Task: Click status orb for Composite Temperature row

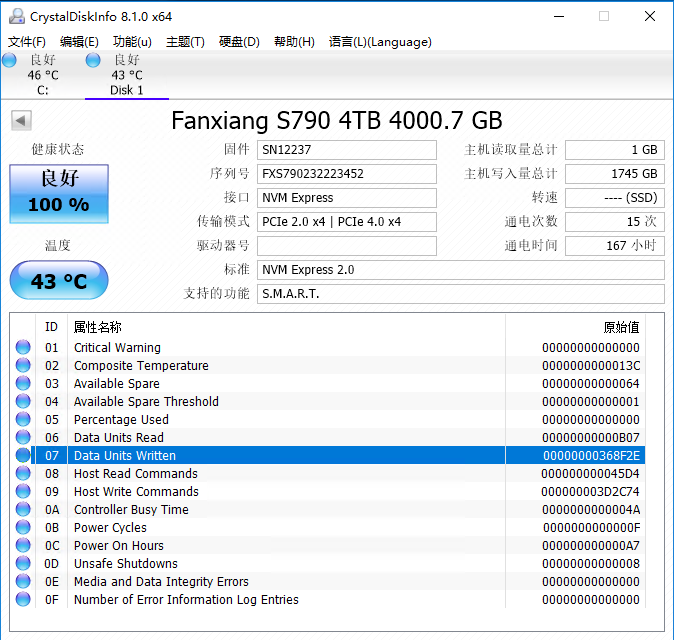Action: 23,365
